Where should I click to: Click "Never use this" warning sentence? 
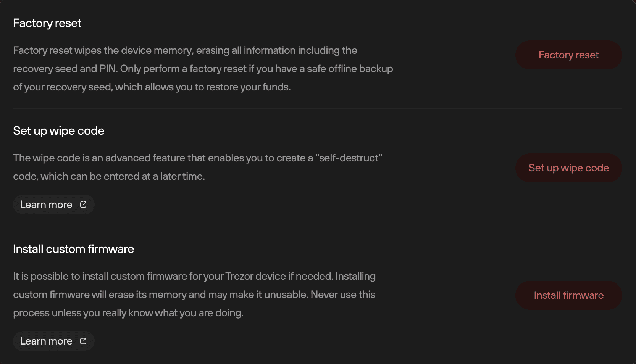(343, 295)
